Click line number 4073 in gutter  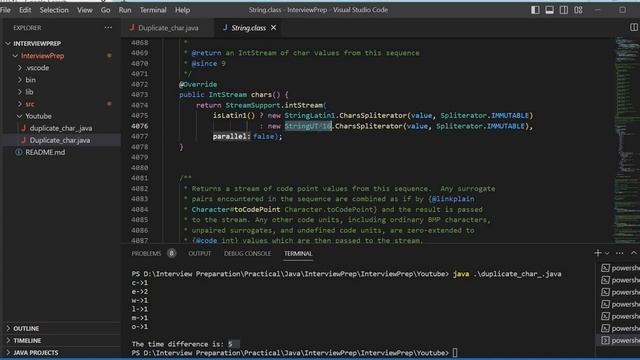pyautogui.click(x=140, y=95)
